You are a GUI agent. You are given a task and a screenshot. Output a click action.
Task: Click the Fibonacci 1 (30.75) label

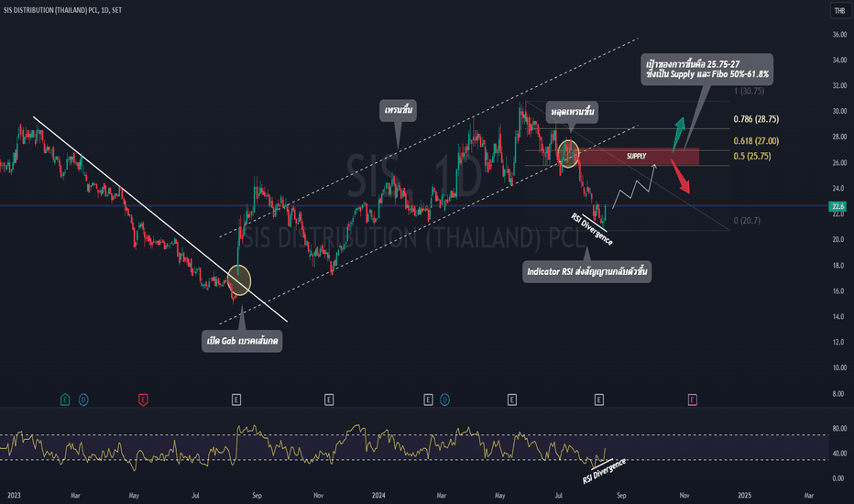click(749, 91)
